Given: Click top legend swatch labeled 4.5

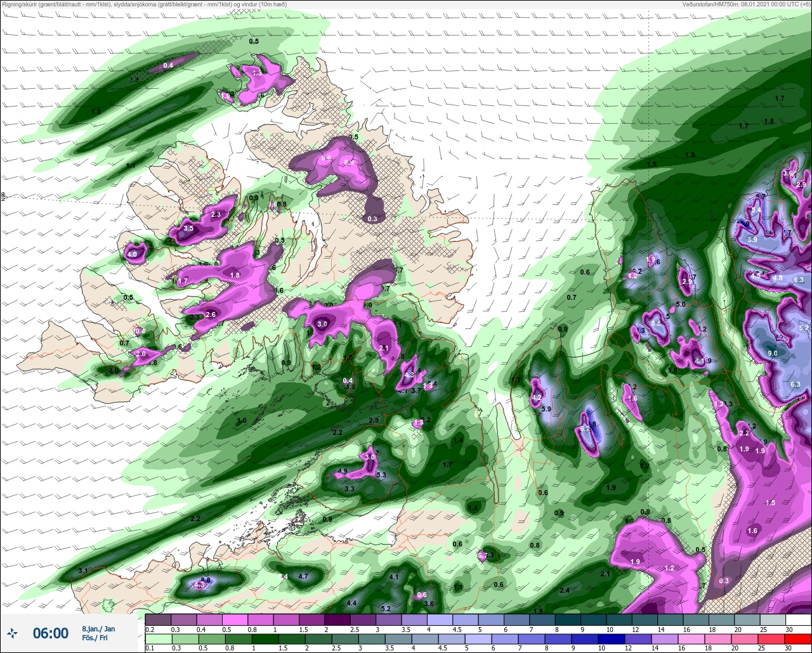Looking at the screenshot, I should (466, 619).
